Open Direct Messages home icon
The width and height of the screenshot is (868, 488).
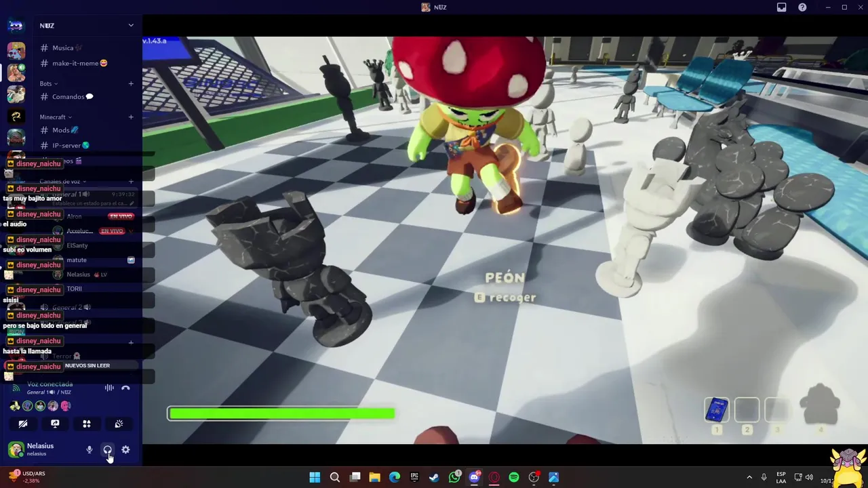(16, 26)
